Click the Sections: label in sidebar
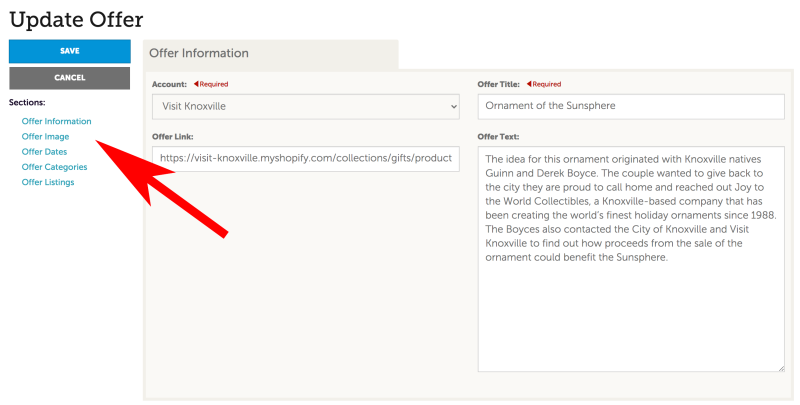The height and width of the screenshot is (405, 800). tap(27, 103)
